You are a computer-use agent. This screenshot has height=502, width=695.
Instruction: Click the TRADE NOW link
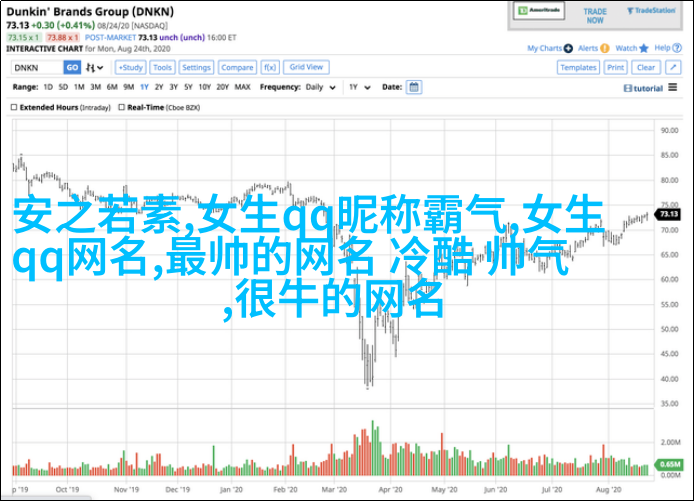click(x=595, y=16)
